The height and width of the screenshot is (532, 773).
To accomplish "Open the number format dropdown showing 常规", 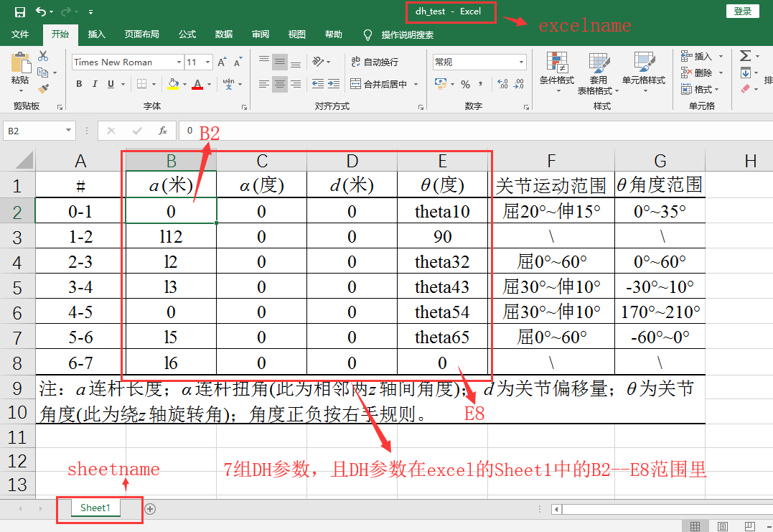I will pyautogui.click(x=521, y=61).
